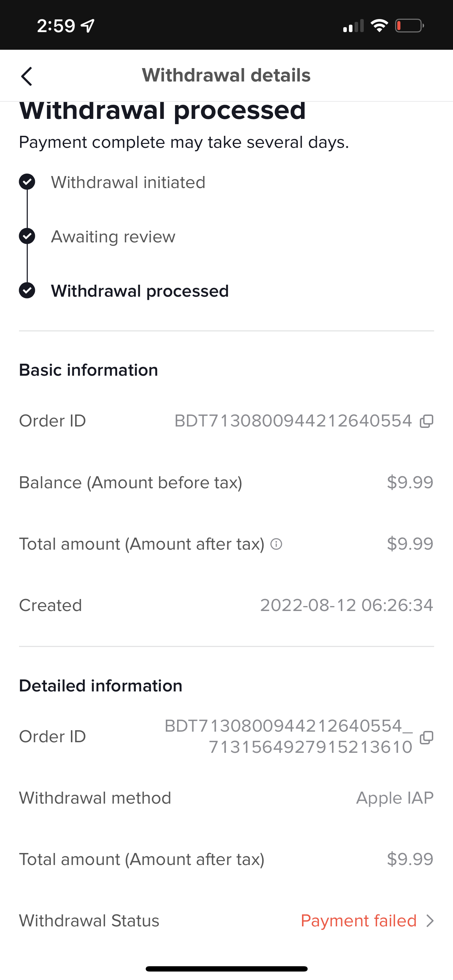Tap the Wi-Fi icon in status bar
The height and width of the screenshot is (980, 453).
coord(379,26)
